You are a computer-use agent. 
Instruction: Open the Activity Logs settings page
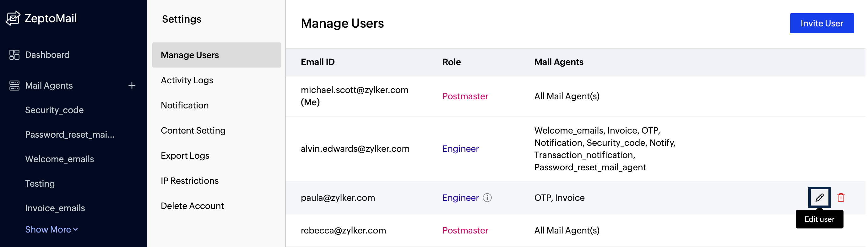point(187,80)
